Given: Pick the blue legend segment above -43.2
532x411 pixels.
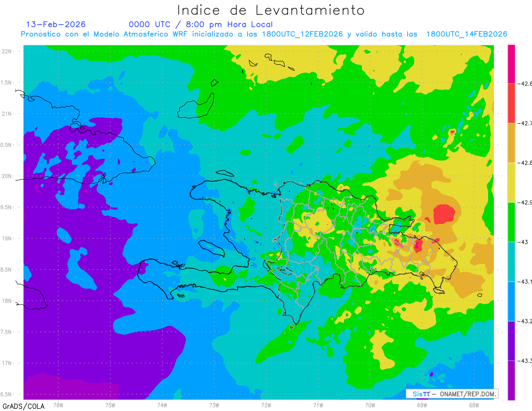Looking at the screenshot, I should click(511, 301).
